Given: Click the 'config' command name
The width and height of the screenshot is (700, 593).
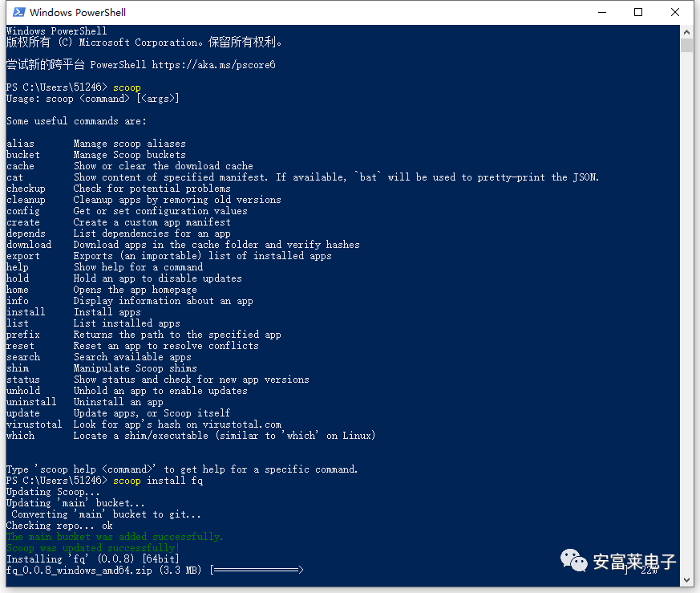Looking at the screenshot, I should [x=23, y=211].
